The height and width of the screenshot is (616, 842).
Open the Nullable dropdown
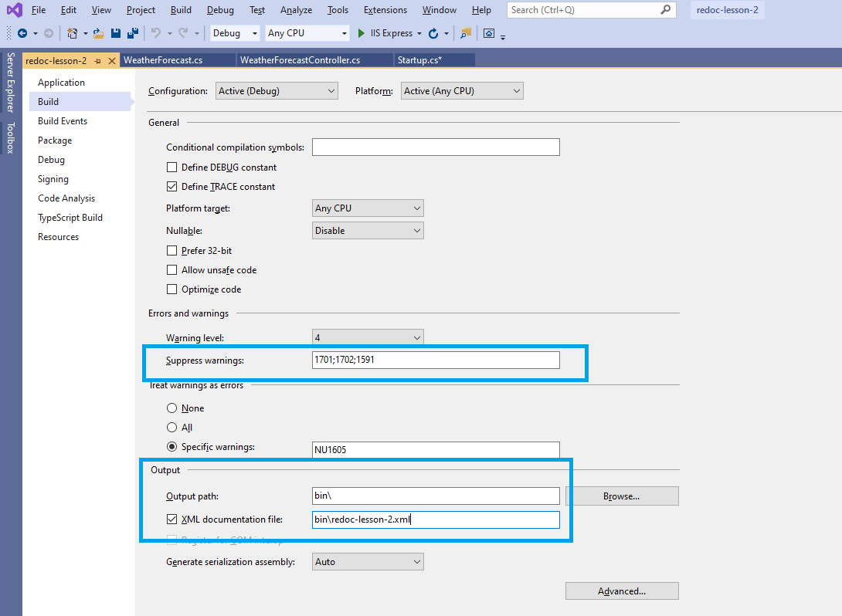pos(367,230)
